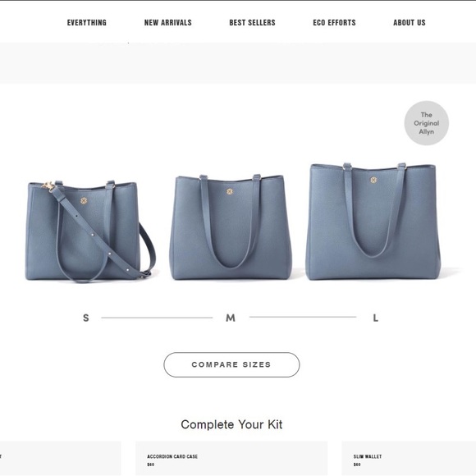The image size is (476, 476).
Task: Choose size M label
Action: [231, 318]
